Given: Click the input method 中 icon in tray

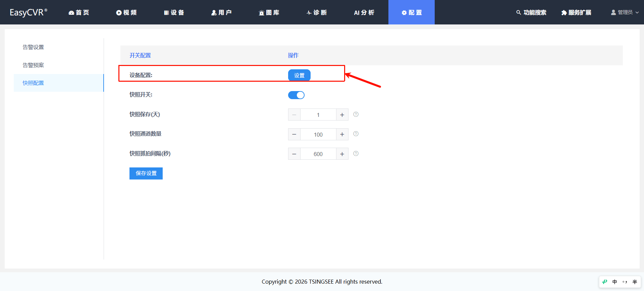Looking at the screenshot, I should click(x=614, y=282).
